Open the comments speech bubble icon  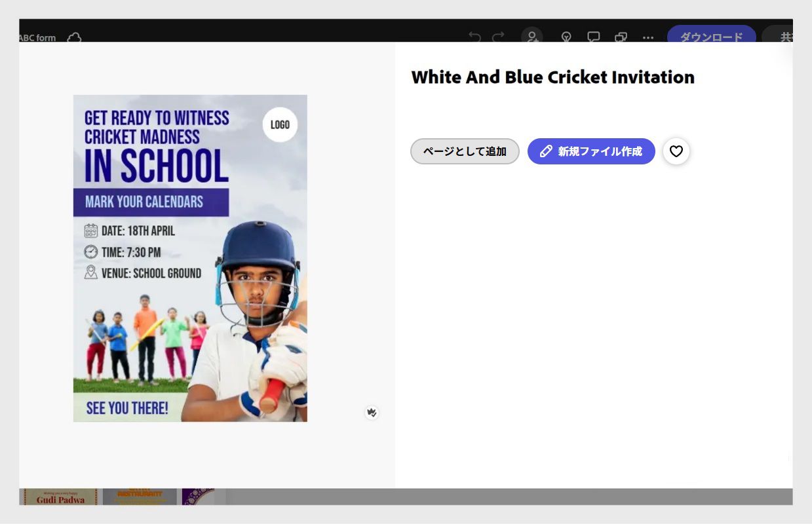(593, 37)
